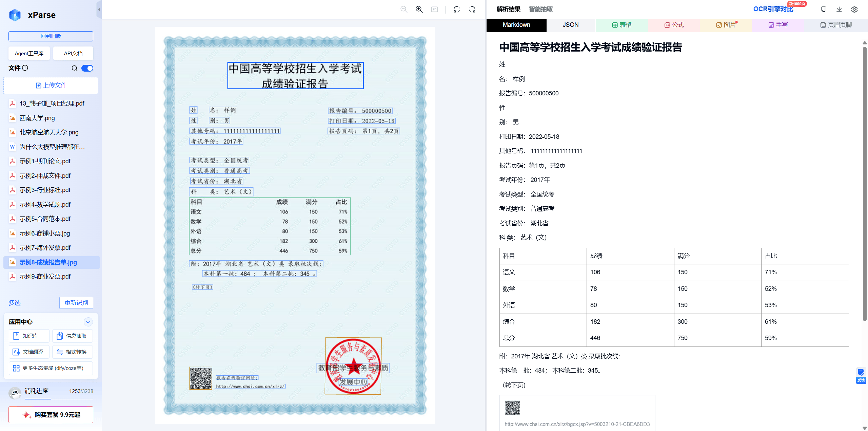This screenshot has height=431, width=868.
Task: Select file 示例8-成绩报告单.jpg
Action: tap(52, 262)
